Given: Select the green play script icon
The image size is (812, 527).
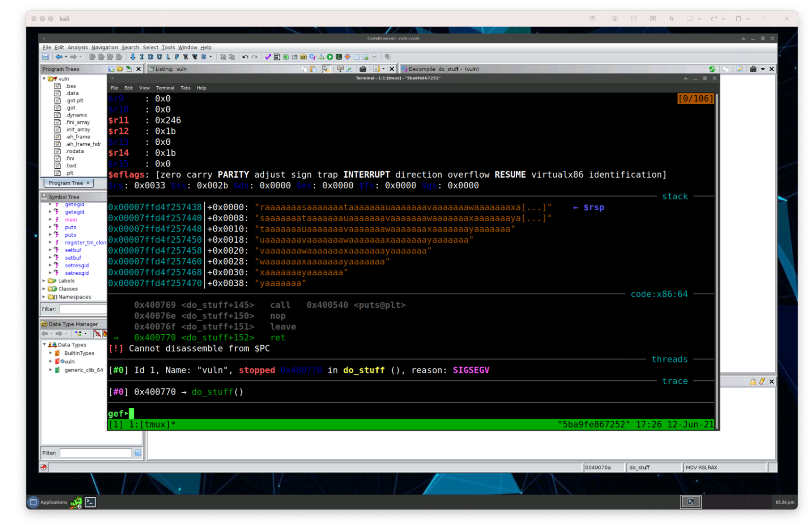Looking at the screenshot, I should click(330, 57).
